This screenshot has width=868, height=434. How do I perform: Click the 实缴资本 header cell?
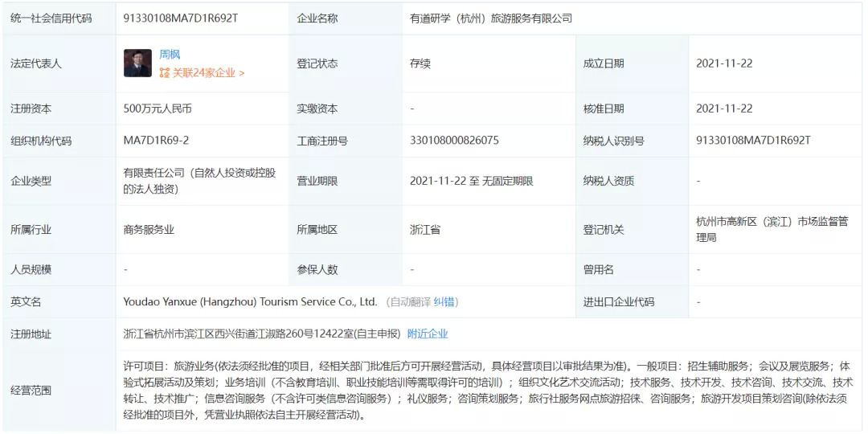click(x=346, y=108)
